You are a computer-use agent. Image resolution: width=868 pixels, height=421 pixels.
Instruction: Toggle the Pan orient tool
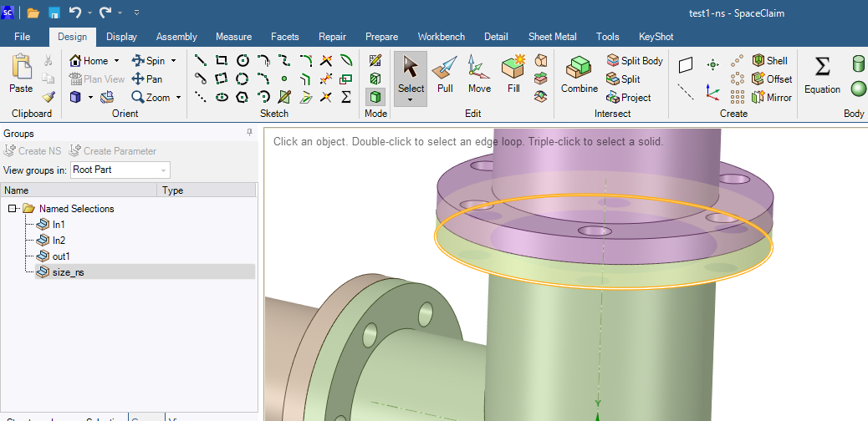click(147, 79)
